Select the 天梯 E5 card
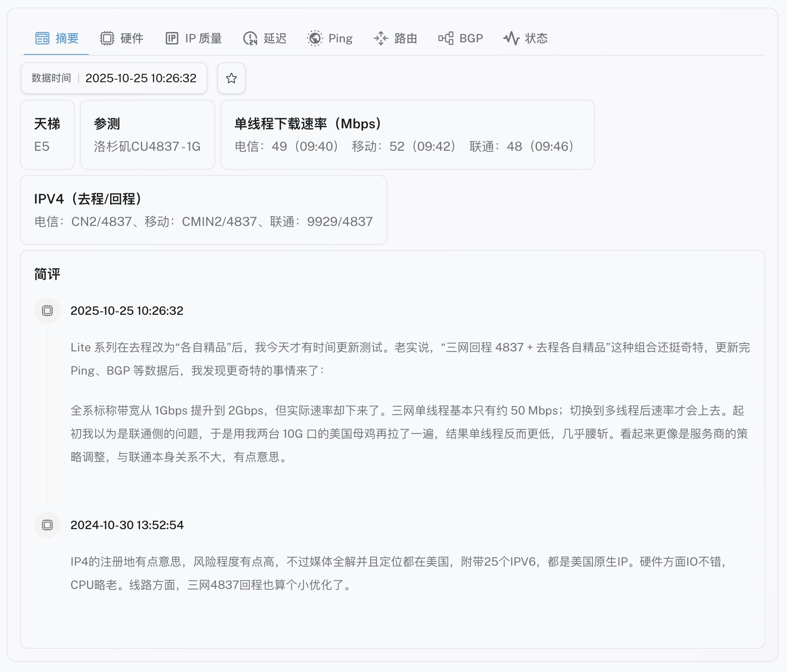The height and width of the screenshot is (672, 787). coord(47,135)
